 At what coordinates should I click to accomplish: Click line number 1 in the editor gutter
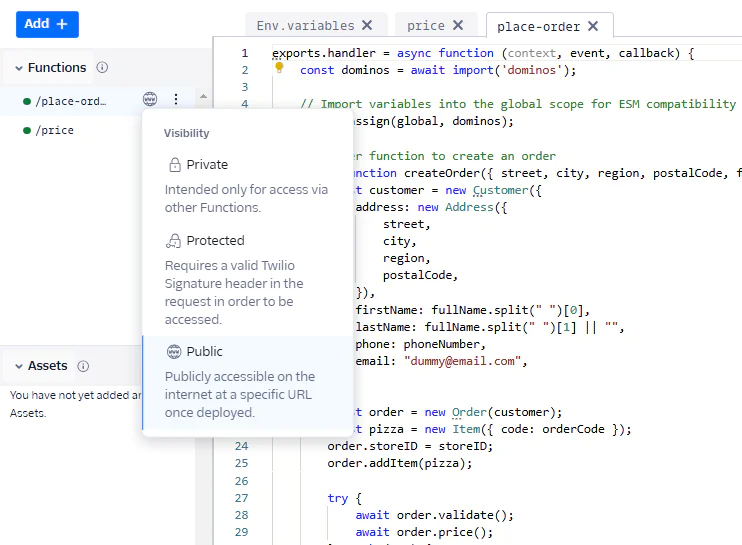245,53
